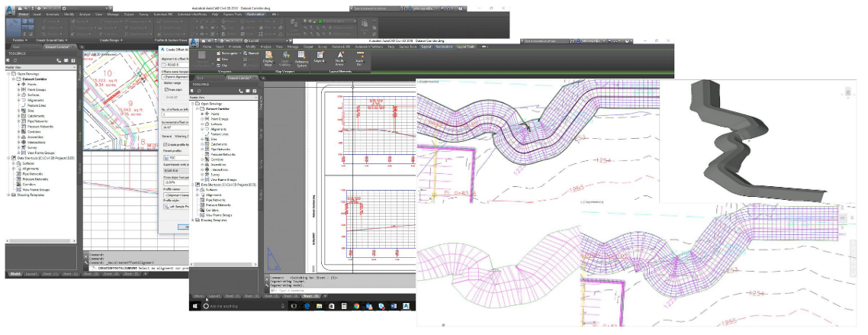
Task: Click Scale Bar icon in front ribbon
Action: [358, 58]
